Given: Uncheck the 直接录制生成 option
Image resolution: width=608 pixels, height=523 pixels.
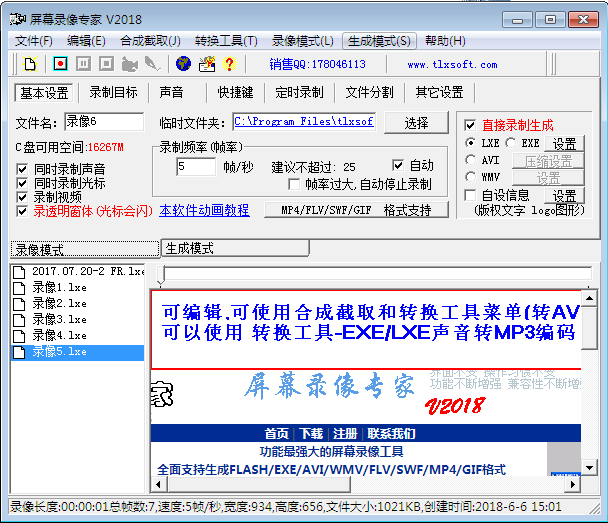Looking at the screenshot, I should pos(471,126).
